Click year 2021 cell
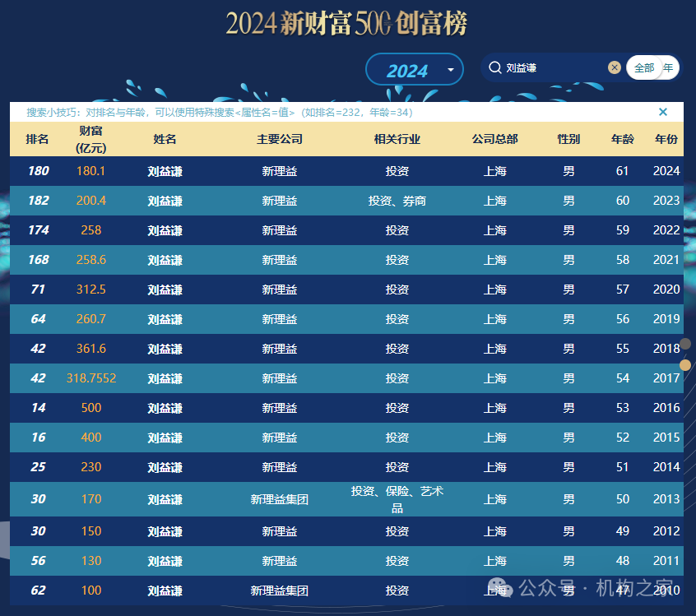The width and height of the screenshot is (696, 616). point(666,260)
